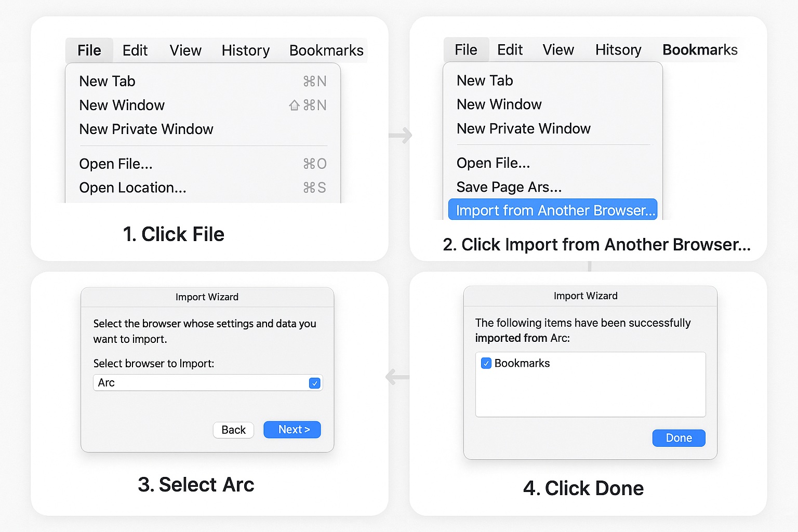Viewport: 798px width, 532px height.
Task: Choose New Tab with the ⌘N shortcut
Action: tap(203, 81)
